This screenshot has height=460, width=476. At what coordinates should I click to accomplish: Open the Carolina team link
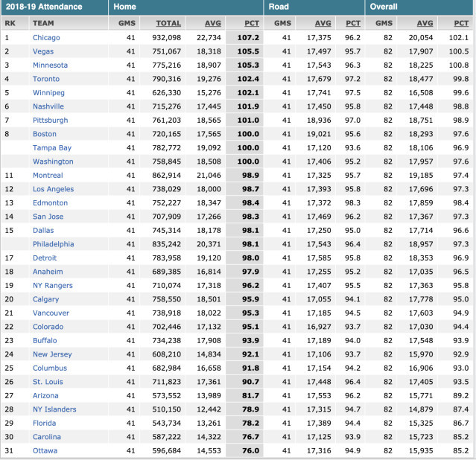47,437
